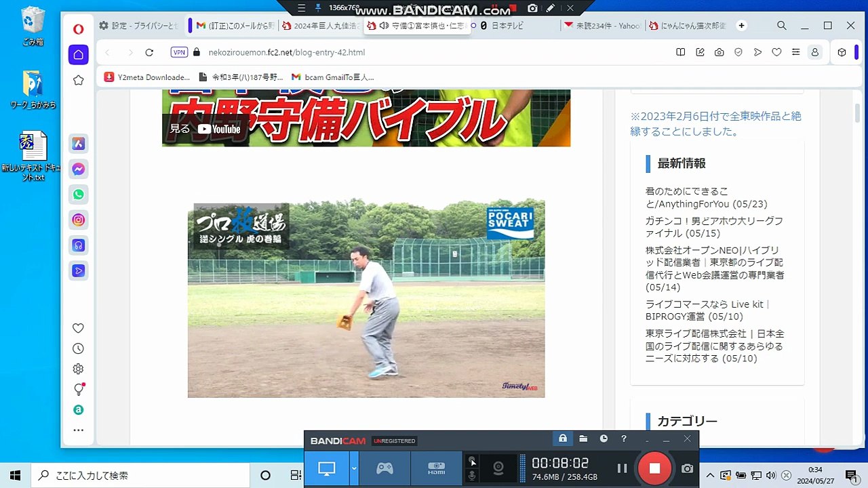The height and width of the screenshot is (488, 868).
Task: Open bookmarks star in Opera sidebar
Action: tap(78, 81)
